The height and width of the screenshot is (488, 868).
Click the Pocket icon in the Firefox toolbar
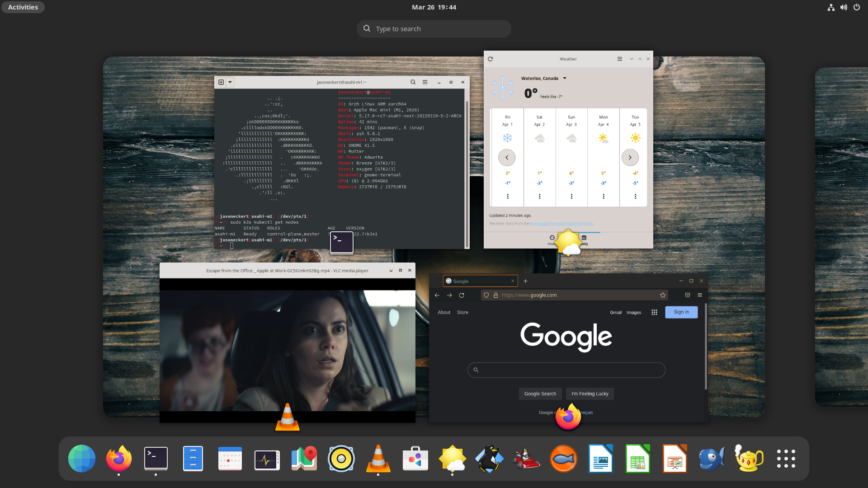(x=688, y=295)
